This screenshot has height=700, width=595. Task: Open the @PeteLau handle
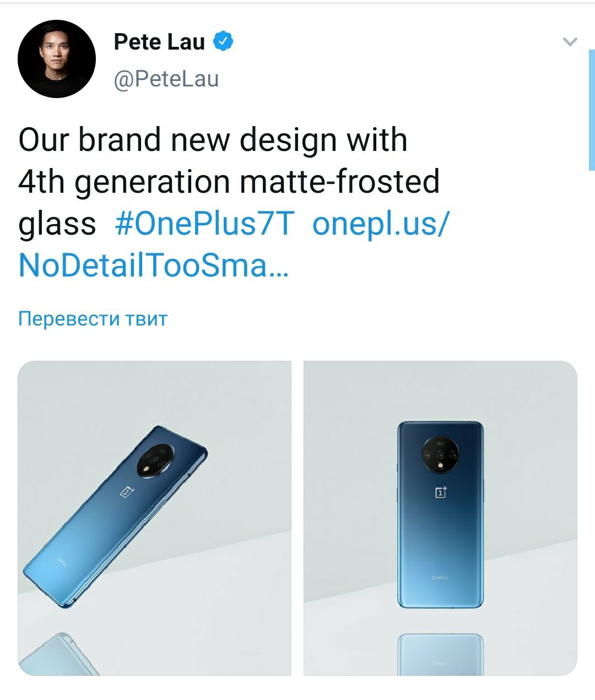(166, 79)
